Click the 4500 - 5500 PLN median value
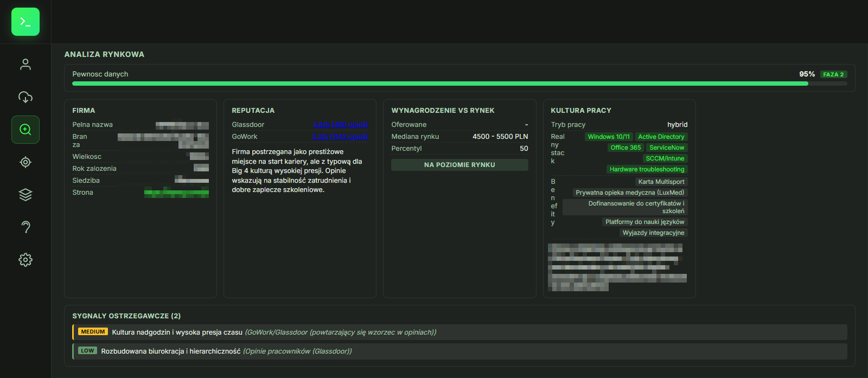This screenshot has height=378, width=868. coord(500,137)
